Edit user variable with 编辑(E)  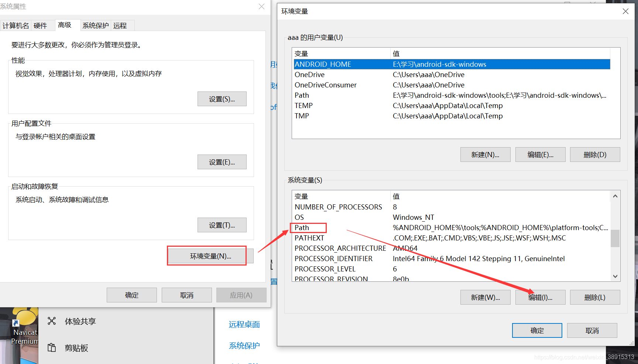pyautogui.click(x=540, y=155)
